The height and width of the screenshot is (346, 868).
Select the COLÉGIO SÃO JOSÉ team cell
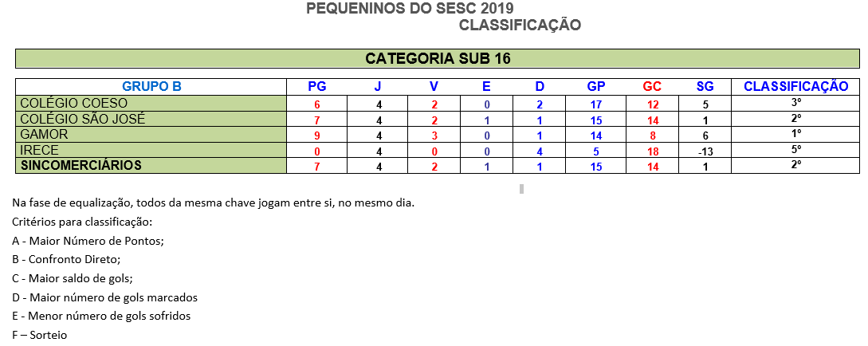(151, 119)
